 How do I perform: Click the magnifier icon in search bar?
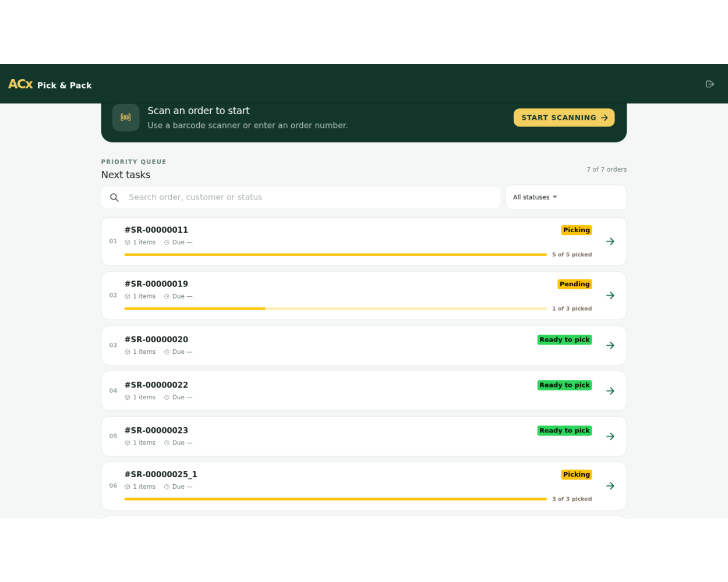tap(115, 198)
